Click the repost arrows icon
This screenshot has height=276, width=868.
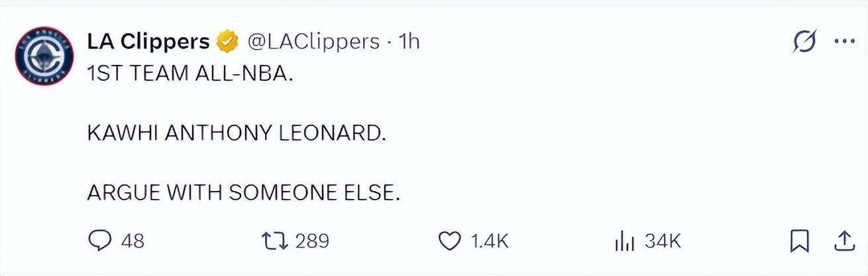274,241
